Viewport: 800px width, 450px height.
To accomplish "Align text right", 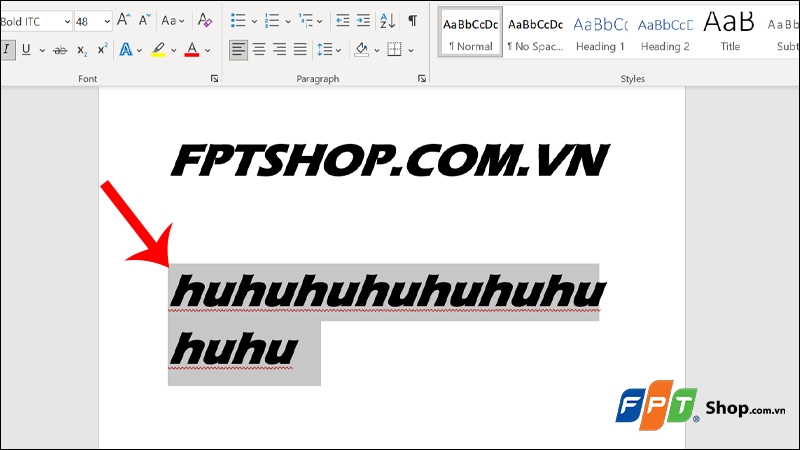I will coord(280,49).
